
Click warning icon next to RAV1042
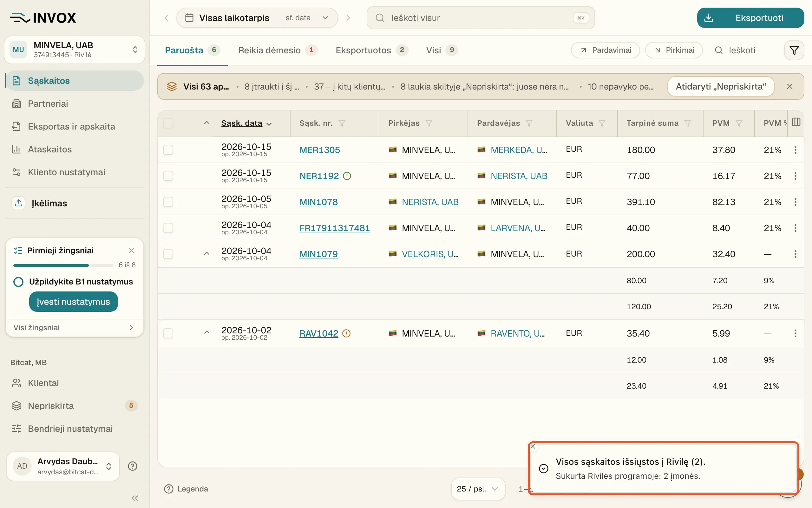click(346, 333)
